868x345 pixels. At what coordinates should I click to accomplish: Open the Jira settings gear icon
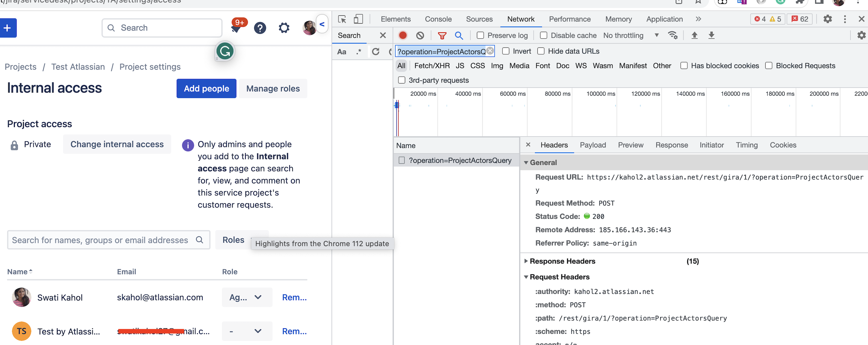[284, 28]
